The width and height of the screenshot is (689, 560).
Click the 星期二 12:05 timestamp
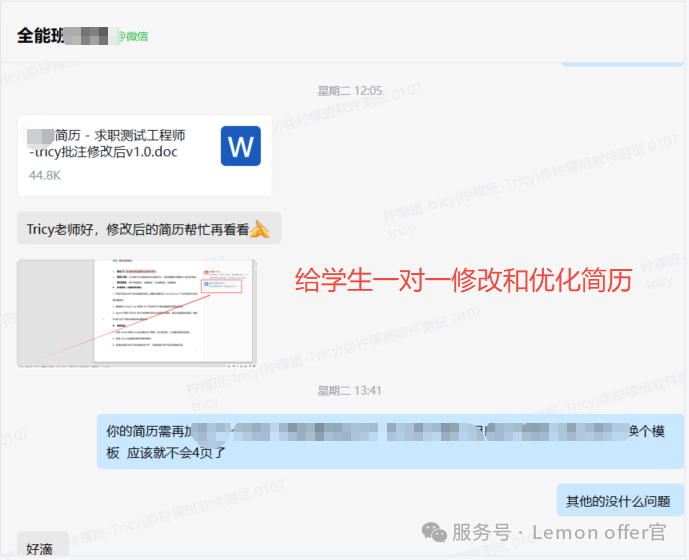[x=349, y=90]
